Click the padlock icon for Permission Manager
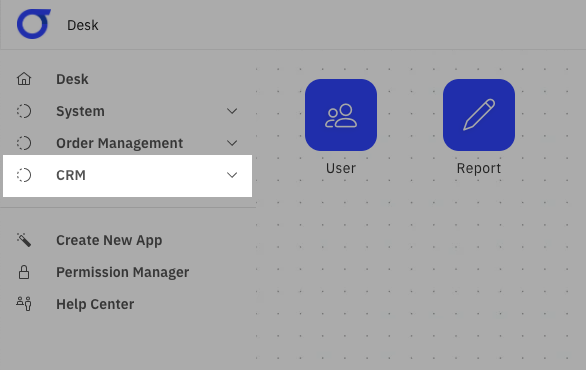586x370 pixels. [24, 272]
